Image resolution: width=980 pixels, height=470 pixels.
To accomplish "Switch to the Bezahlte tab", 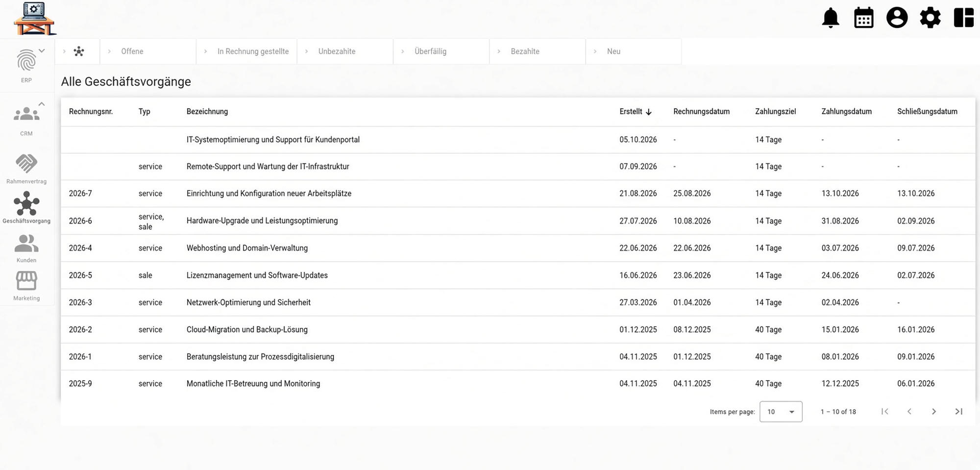I will tap(538, 51).
